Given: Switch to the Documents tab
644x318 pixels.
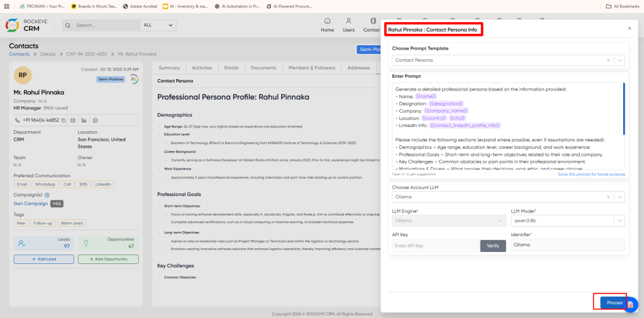Looking at the screenshot, I should pos(264,68).
